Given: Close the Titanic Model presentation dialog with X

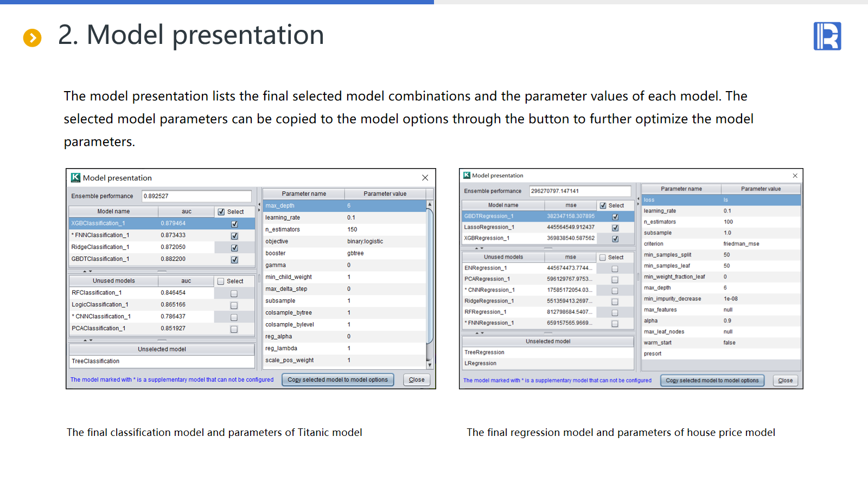Looking at the screenshot, I should pyautogui.click(x=425, y=178).
